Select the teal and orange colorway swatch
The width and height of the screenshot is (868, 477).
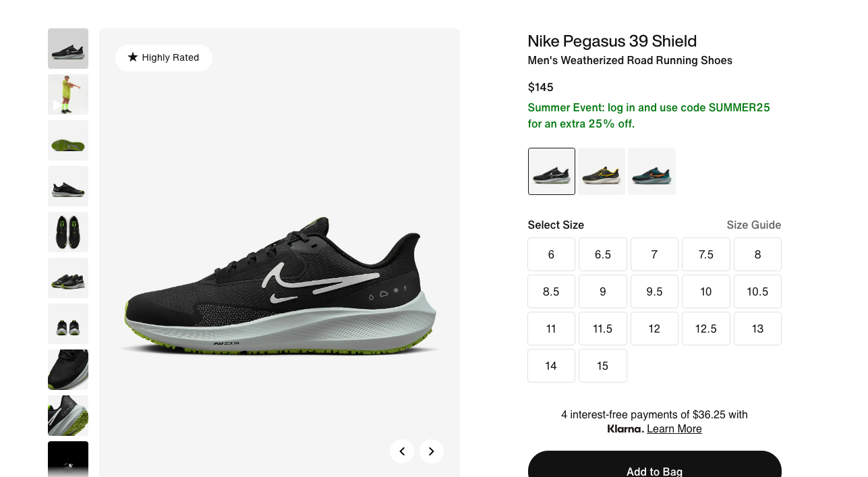point(652,171)
